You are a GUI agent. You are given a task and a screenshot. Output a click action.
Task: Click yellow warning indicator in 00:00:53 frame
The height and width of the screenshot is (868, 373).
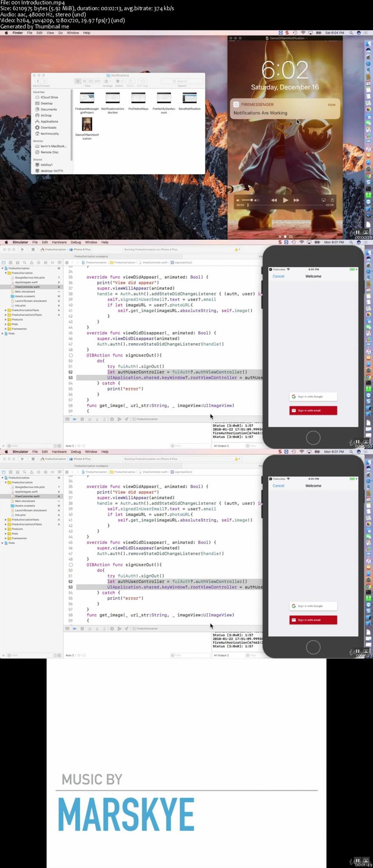(x=238, y=250)
